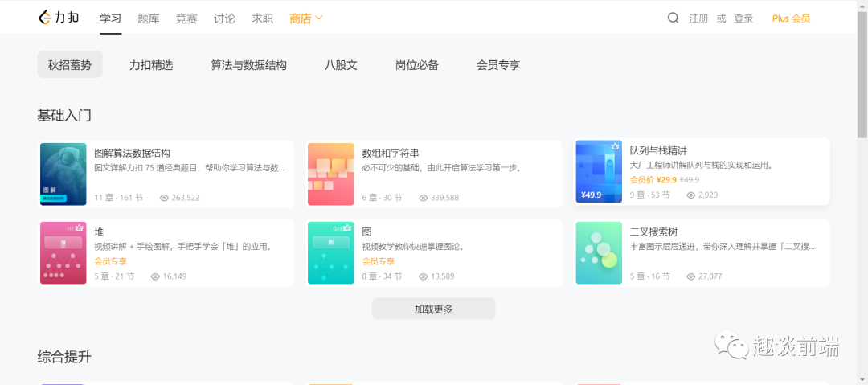This screenshot has height=385, width=868.
Task: Click the 二叉搜索树 title
Action: [x=653, y=232]
